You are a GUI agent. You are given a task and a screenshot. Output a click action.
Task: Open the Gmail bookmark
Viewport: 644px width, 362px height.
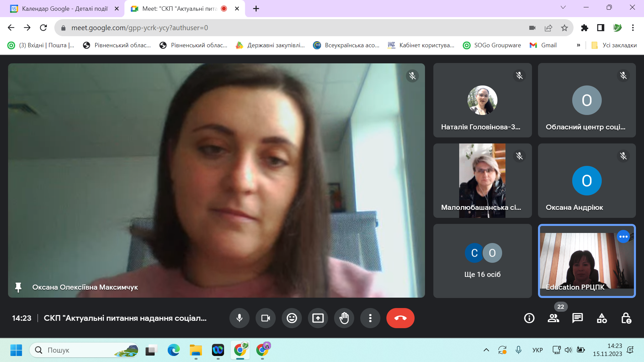pos(543,45)
